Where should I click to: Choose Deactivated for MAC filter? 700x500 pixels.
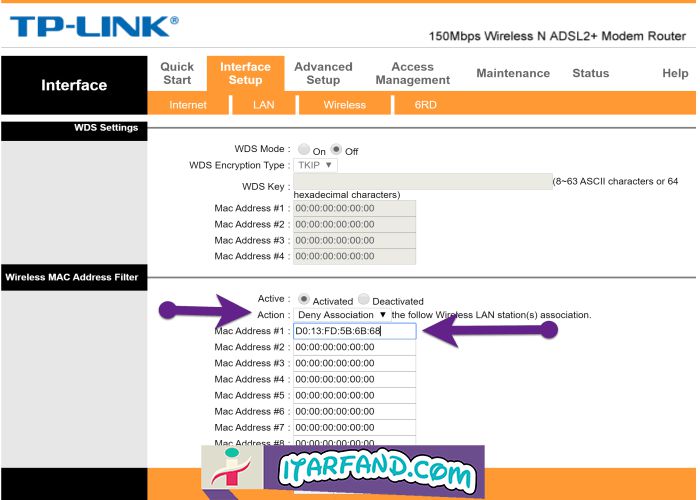pyautogui.click(x=364, y=299)
